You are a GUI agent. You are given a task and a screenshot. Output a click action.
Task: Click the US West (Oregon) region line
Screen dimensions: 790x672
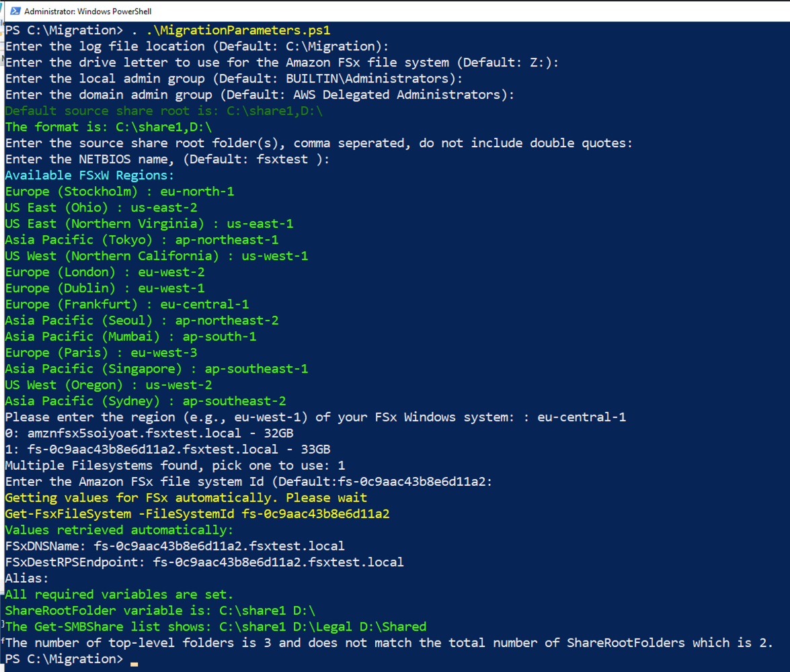(108, 385)
